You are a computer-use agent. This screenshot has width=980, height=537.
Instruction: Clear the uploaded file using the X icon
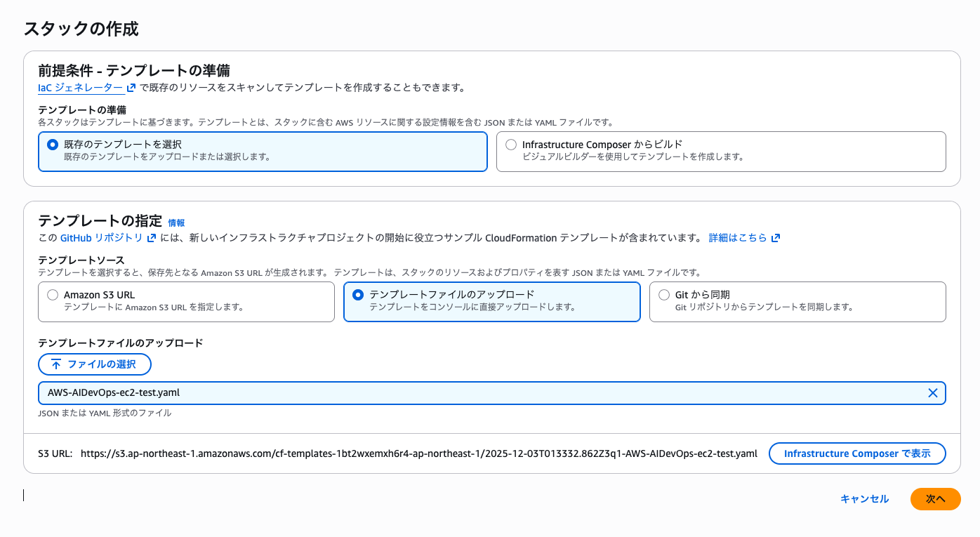point(933,393)
